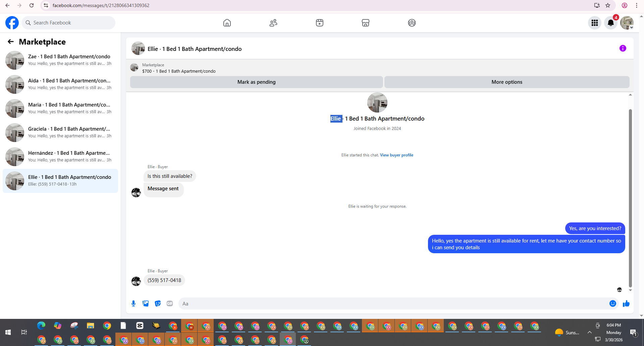The height and width of the screenshot is (346, 644).
Task: Bookmark this page with star icon
Action: [608, 5]
